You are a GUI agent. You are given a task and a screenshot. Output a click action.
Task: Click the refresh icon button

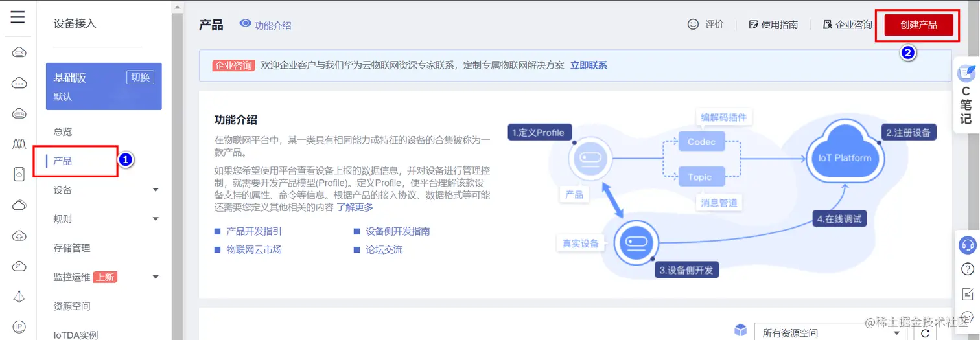[925, 332]
